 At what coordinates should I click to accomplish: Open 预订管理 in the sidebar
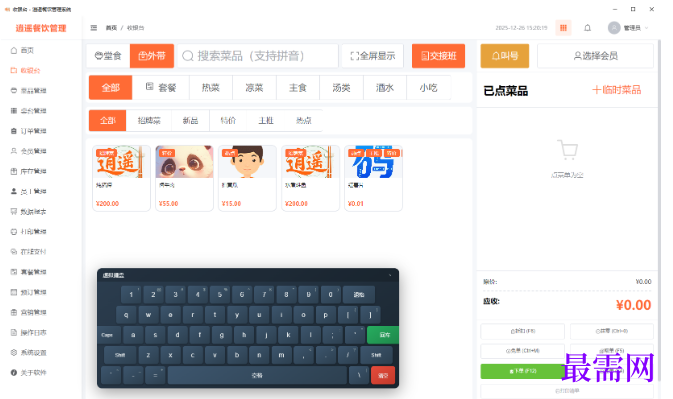coord(28,292)
